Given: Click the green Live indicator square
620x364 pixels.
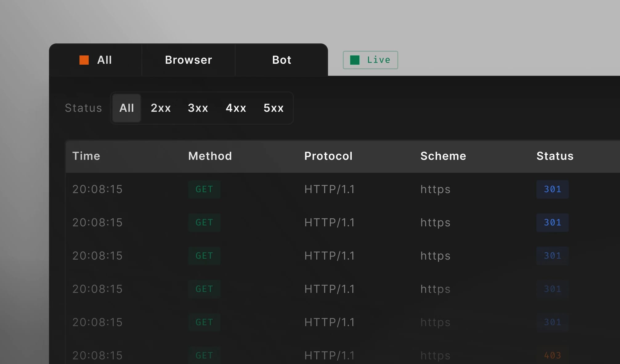Looking at the screenshot, I should pyautogui.click(x=355, y=60).
